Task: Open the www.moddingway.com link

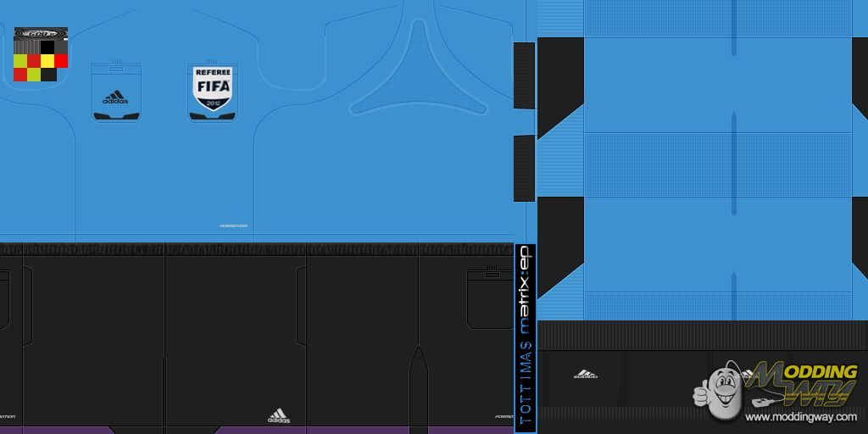Action: (801, 417)
